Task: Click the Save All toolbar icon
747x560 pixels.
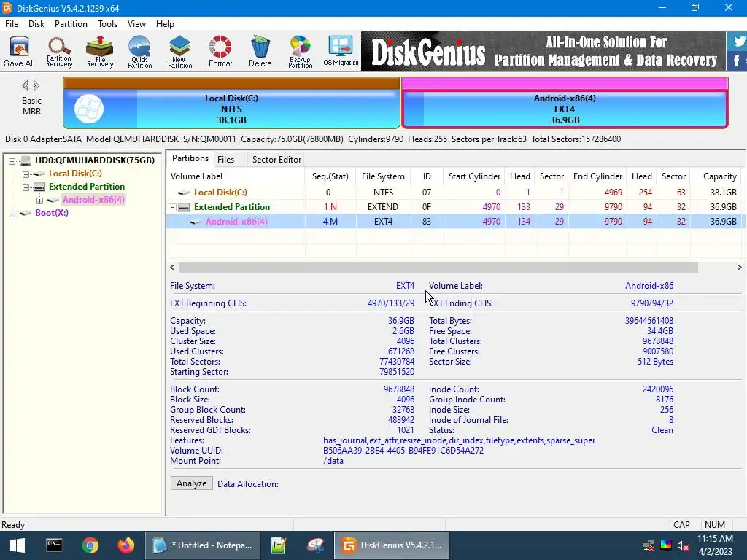Action: pyautogui.click(x=19, y=52)
